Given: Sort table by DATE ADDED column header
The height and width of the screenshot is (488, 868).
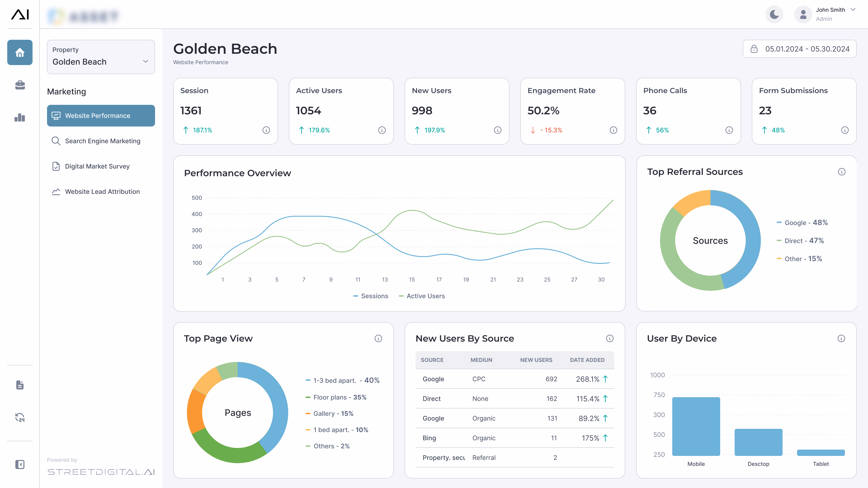Looking at the screenshot, I should coord(587,360).
